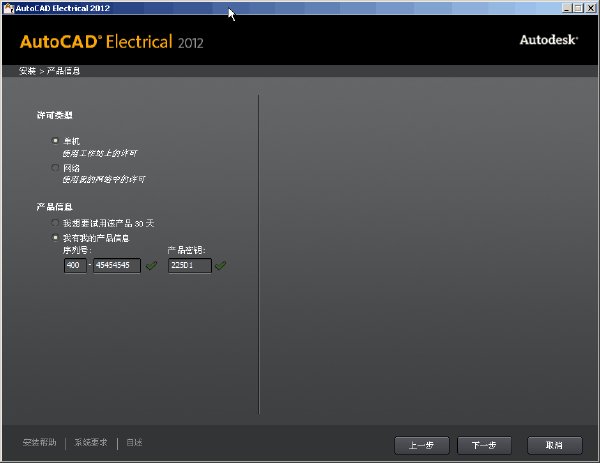Proceed with the 下一步 button
600x463 pixels.
(x=484, y=445)
